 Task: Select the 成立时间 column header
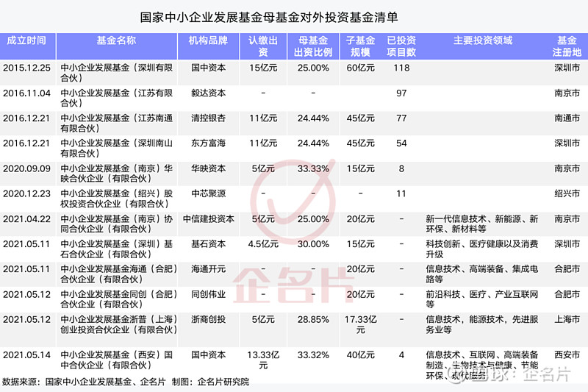26,40
